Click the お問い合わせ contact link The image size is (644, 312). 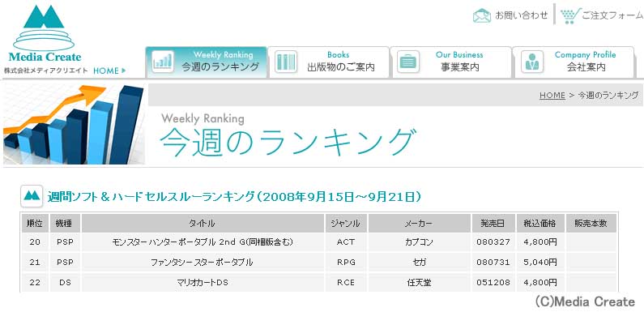[x=521, y=15]
